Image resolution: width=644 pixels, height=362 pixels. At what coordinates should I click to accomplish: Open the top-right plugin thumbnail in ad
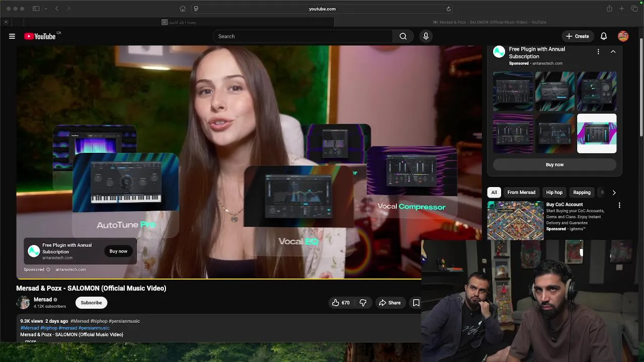[597, 91]
